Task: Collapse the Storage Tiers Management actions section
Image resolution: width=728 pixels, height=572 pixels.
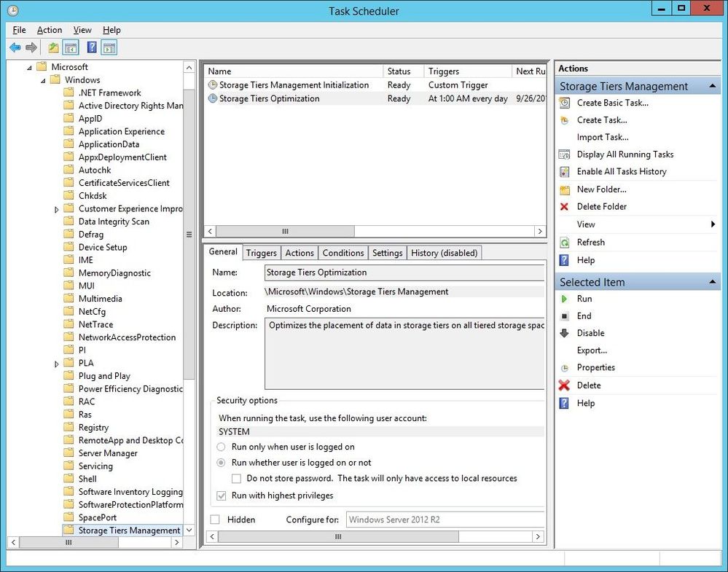Action: pos(712,87)
